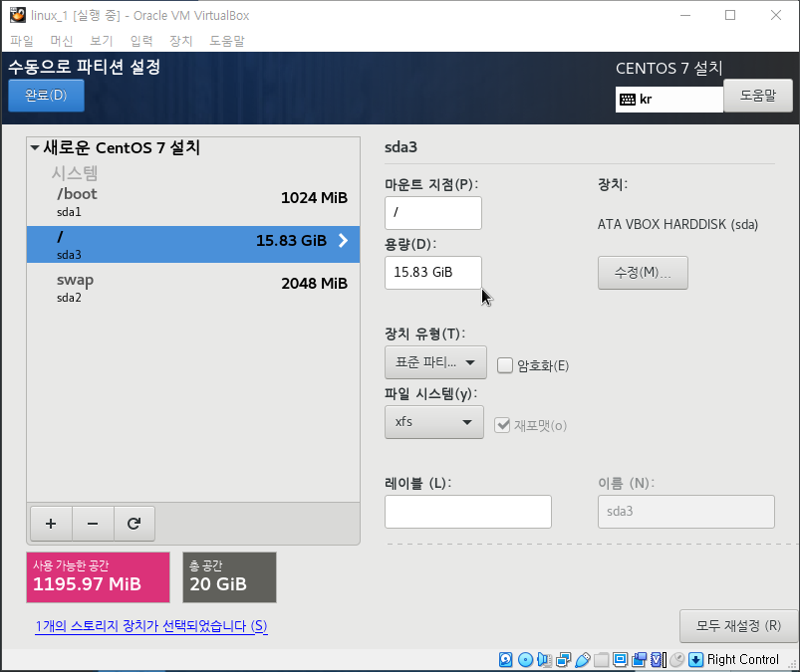800x672 pixels.
Task: Open the 입력 menu
Action: click(x=141, y=41)
